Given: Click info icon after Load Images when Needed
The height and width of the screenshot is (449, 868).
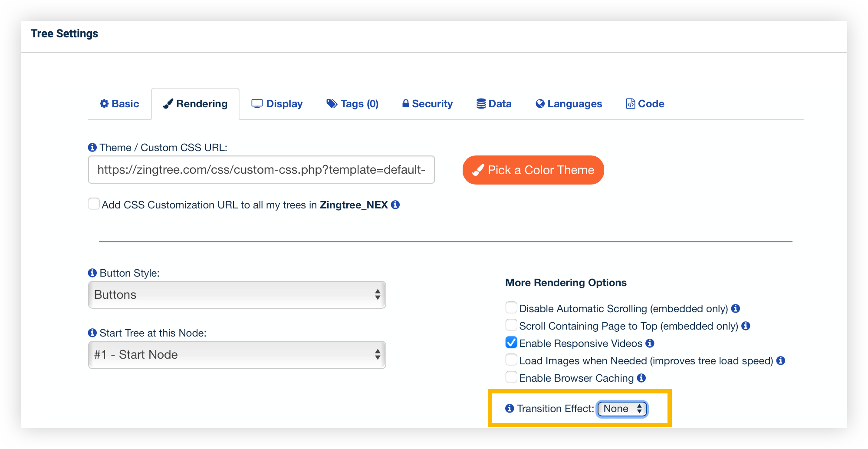Looking at the screenshot, I should click(781, 361).
